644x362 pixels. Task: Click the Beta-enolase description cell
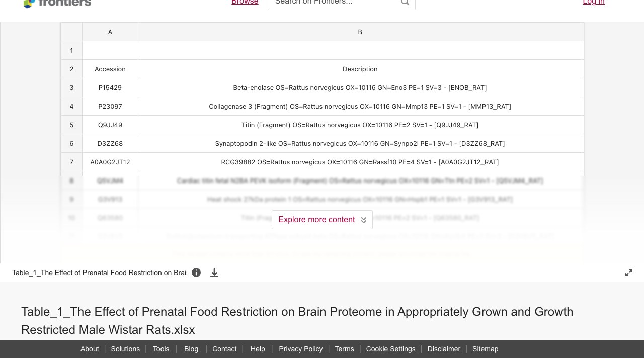point(360,87)
